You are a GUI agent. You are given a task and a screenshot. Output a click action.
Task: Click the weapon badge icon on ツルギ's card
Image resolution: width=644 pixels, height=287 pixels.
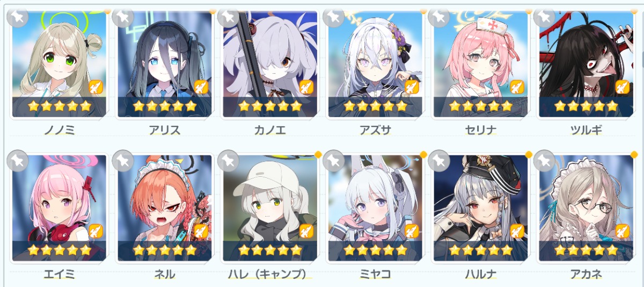pyautogui.click(x=621, y=87)
